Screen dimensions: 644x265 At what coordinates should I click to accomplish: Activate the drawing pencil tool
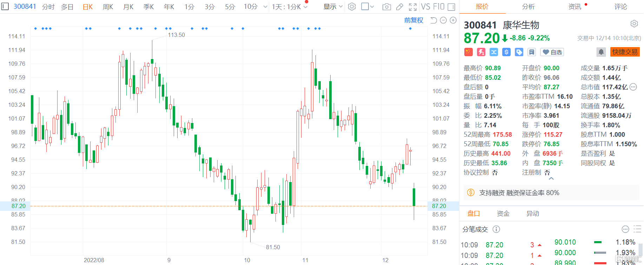pos(400,7)
